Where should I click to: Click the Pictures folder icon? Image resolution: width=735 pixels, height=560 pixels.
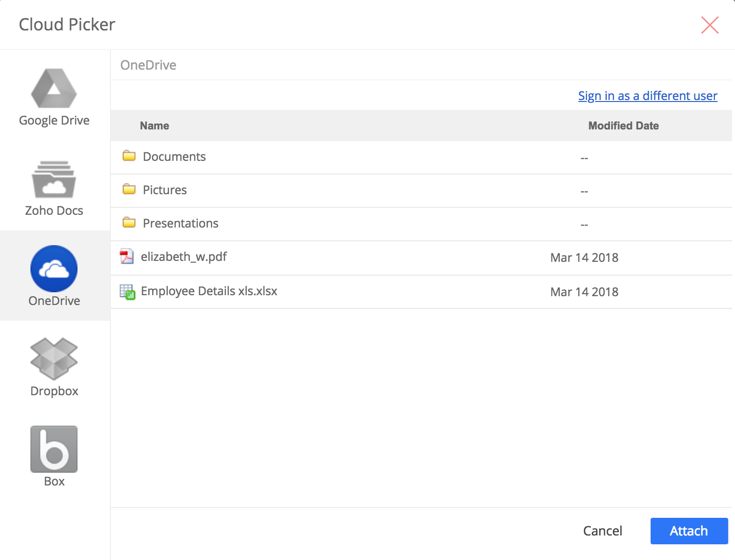pos(129,189)
